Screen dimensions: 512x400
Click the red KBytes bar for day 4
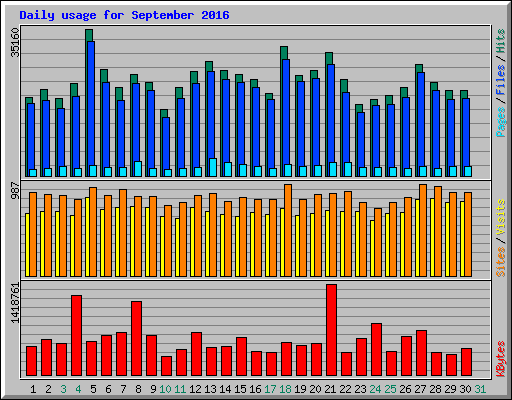point(76,335)
